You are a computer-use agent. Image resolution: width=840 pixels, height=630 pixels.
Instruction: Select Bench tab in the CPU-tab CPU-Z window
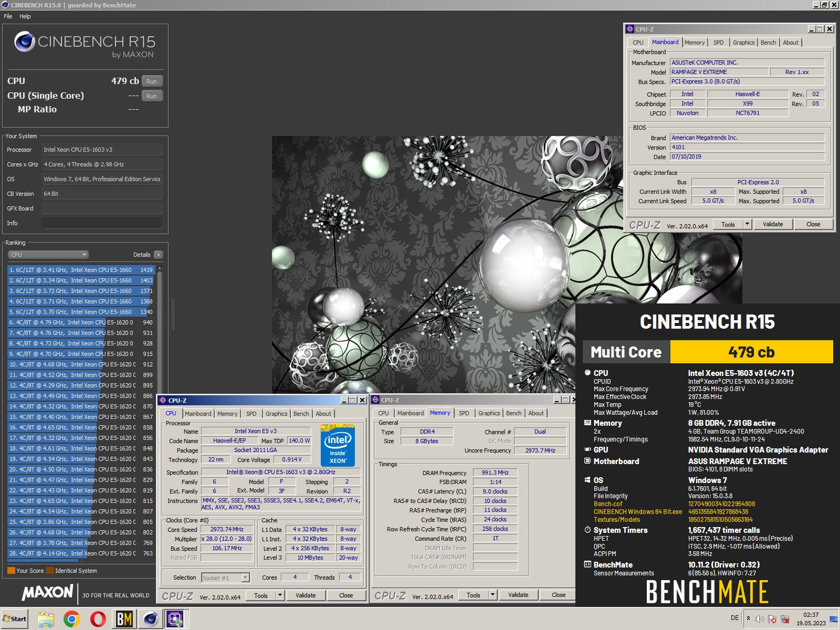click(x=301, y=414)
